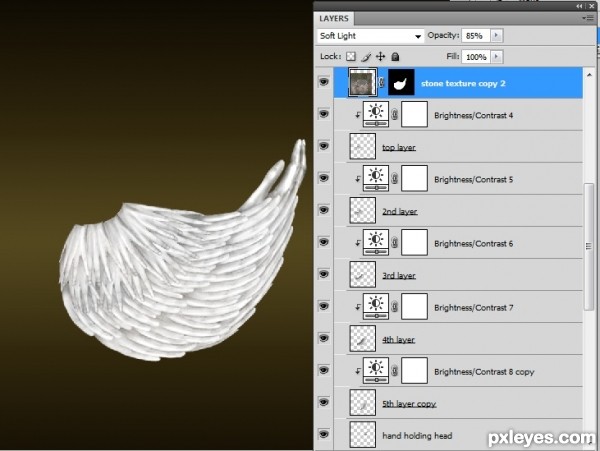Click the mask link icon on Brightness/Contrast 8 copy
Viewport: 600px width, 451px height.
point(395,371)
